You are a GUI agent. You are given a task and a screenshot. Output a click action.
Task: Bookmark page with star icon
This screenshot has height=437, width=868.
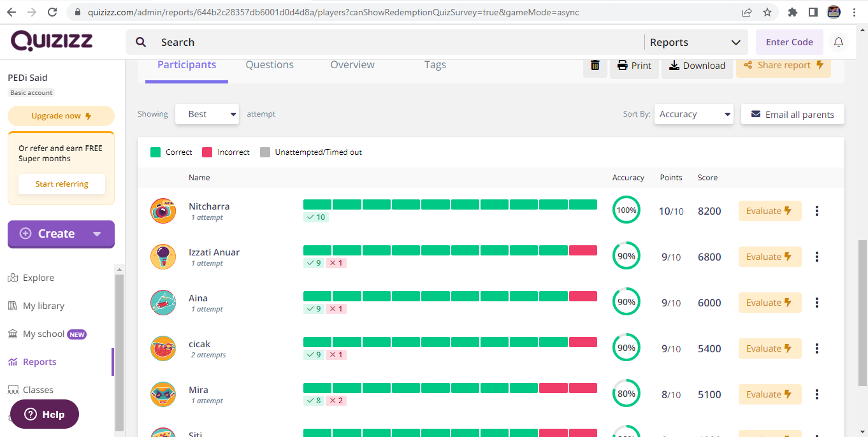point(767,12)
